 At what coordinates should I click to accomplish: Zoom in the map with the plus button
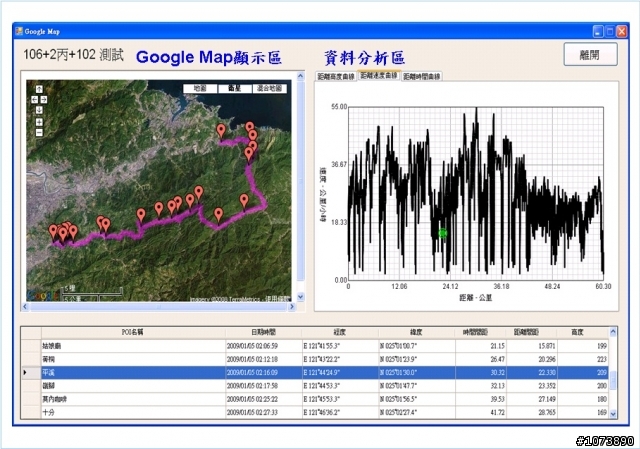pyautogui.click(x=39, y=122)
